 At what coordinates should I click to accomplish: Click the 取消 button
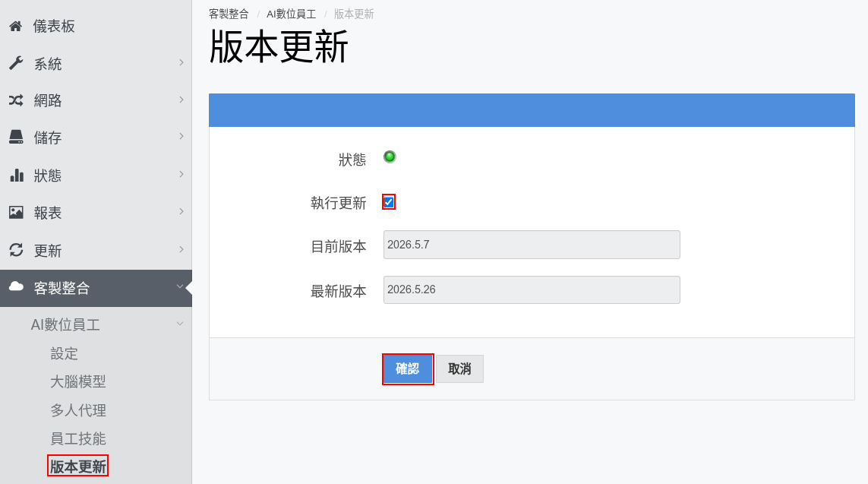(459, 369)
